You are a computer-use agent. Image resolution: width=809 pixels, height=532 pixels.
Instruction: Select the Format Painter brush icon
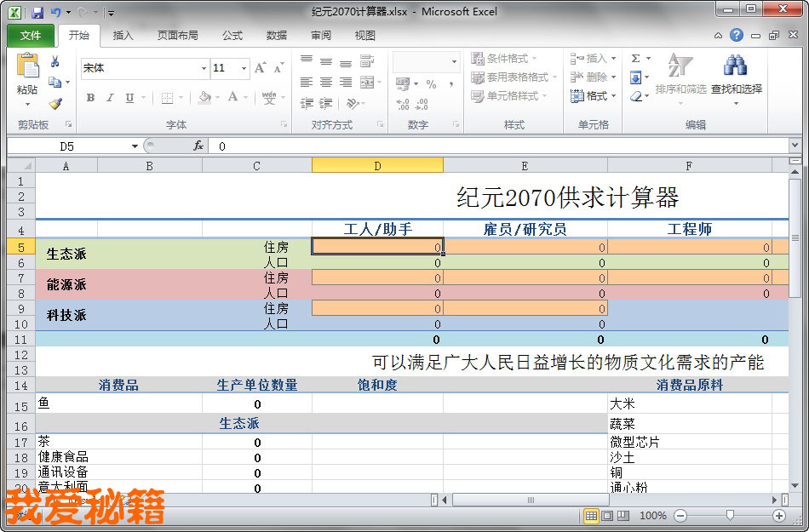55,103
